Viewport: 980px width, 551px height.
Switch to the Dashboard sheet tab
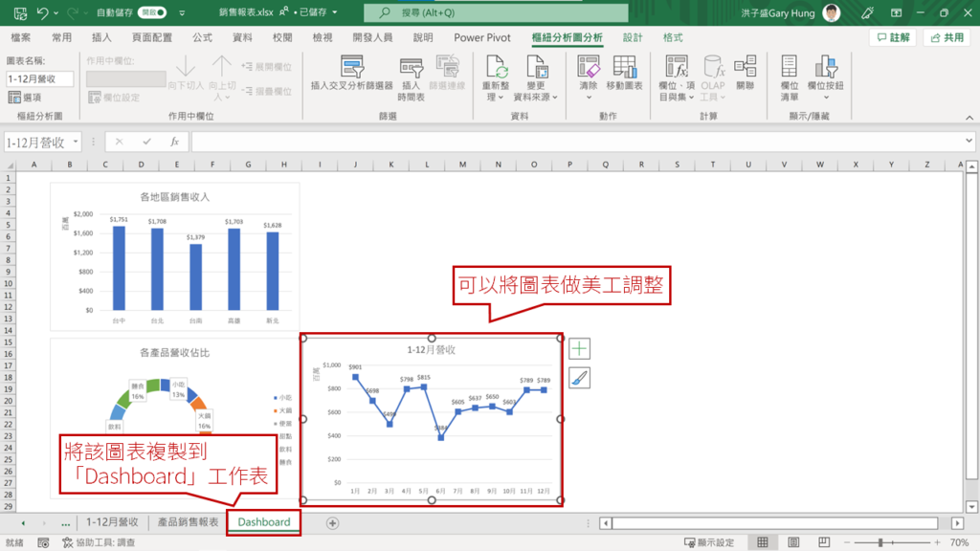264,522
